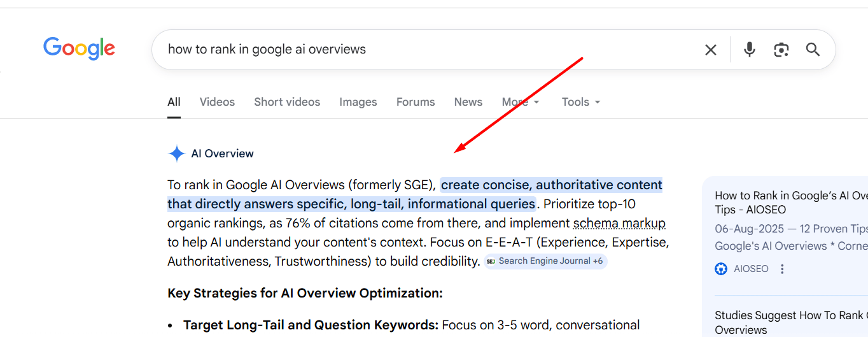Open the Images tab

coord(358,102)
